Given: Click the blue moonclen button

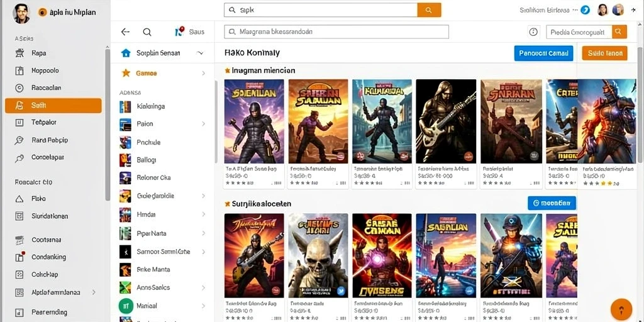Looking at the screenshot, I should [x=552, y=203].
